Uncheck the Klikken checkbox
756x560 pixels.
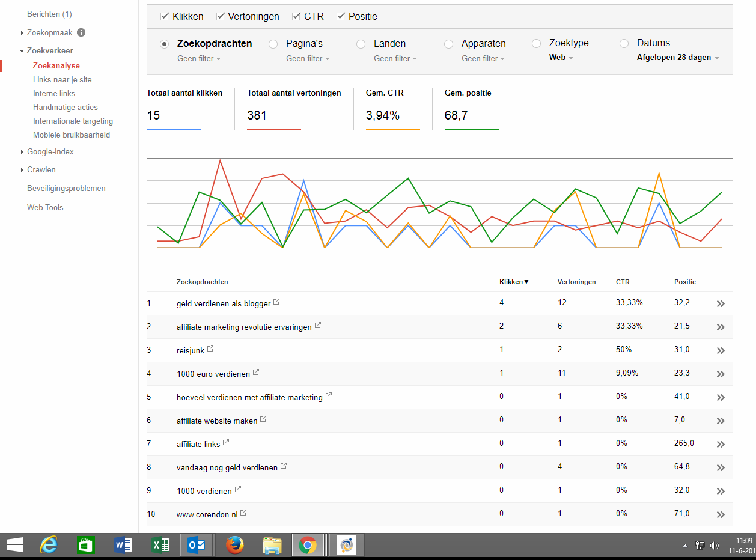coord(165,16)
